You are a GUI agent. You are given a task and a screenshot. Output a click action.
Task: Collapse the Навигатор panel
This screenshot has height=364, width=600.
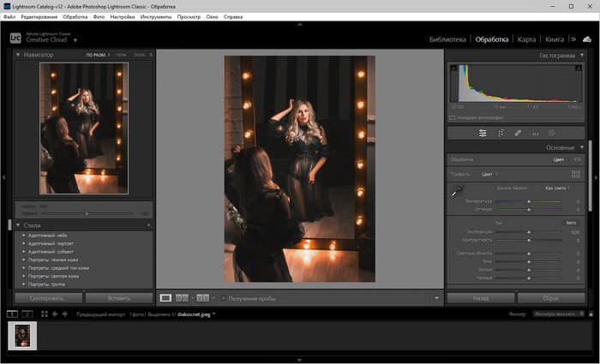pyautogui.click(x=18, y=55)
